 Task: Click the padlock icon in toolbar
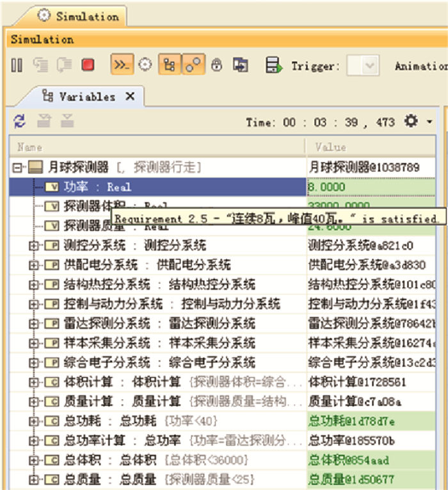pos(216,65)
